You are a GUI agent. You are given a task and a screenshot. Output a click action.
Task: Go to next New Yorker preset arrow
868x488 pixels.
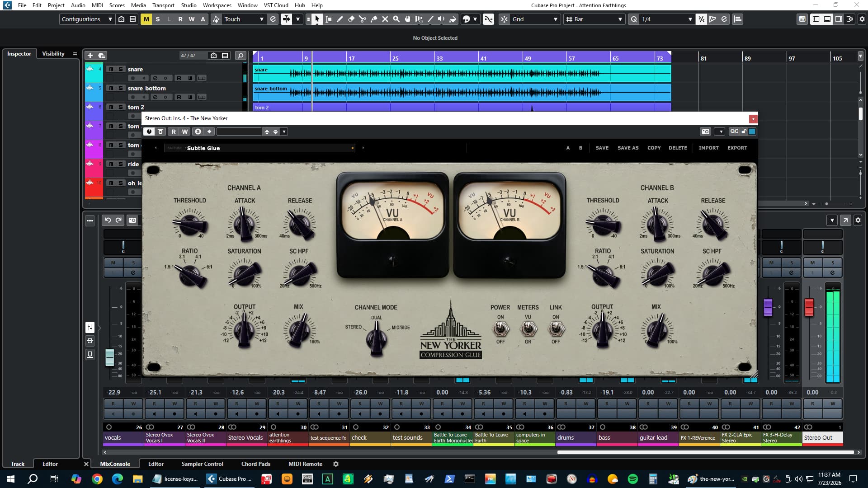(363, 148)
